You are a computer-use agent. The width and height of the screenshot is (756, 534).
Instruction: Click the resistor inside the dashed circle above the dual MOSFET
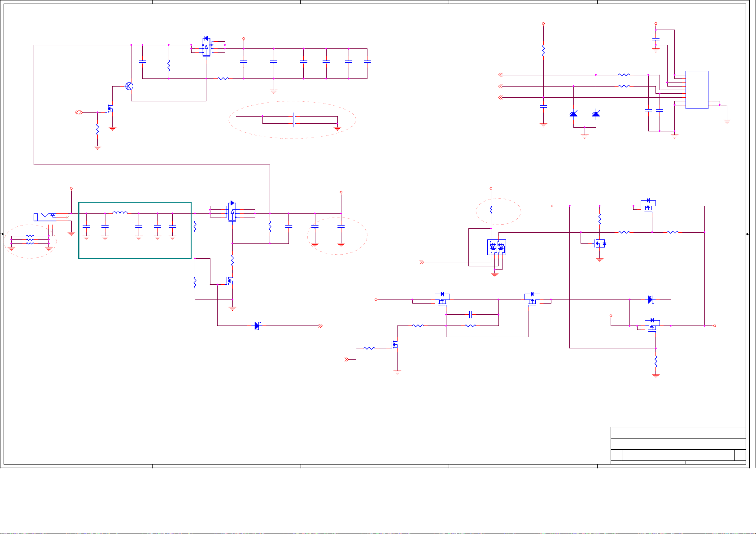point(491,209)
